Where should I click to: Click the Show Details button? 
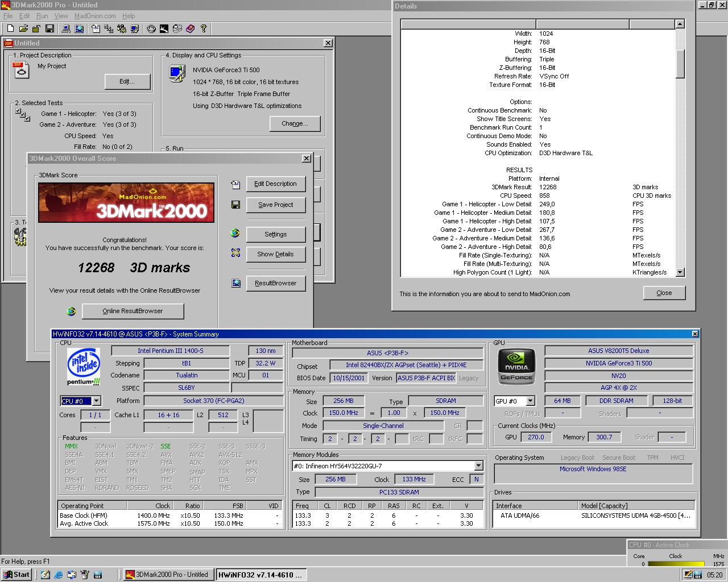276,254
